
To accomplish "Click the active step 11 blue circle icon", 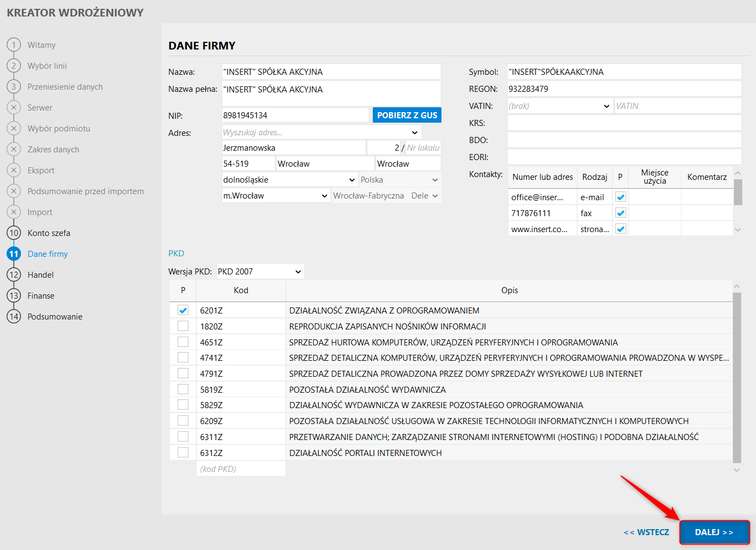I will point(14,254).
